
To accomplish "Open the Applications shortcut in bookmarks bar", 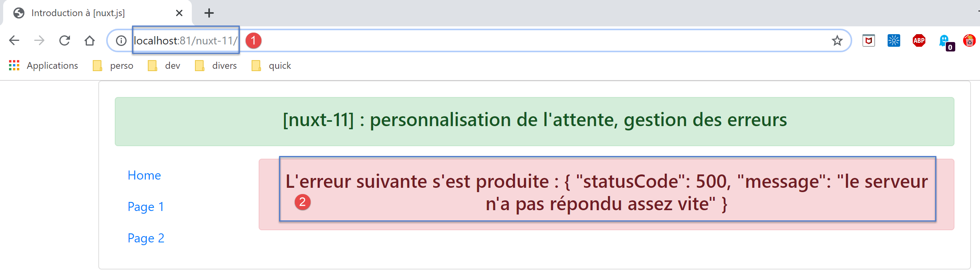I will [x=44, y=66].
